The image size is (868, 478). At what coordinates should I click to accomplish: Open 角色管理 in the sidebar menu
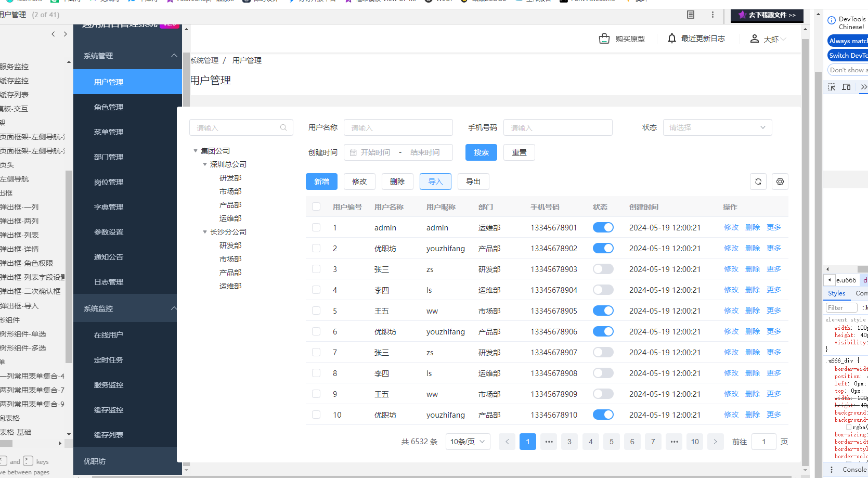click(109, 107)
